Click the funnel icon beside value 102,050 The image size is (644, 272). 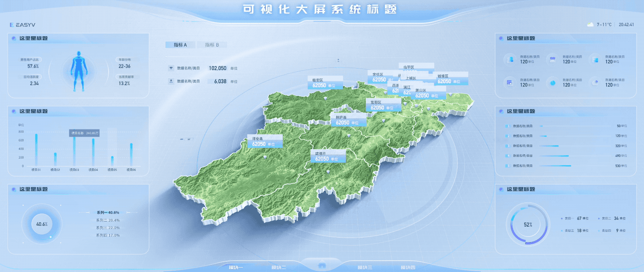coord(171,68)
